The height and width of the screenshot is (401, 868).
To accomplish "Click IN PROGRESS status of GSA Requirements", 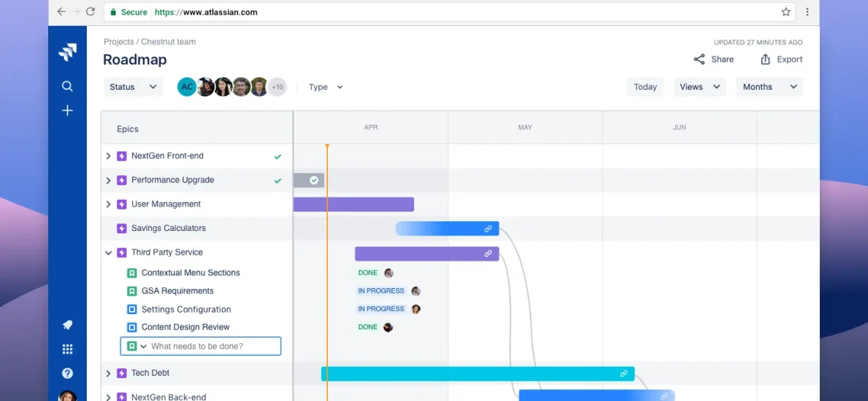I will (381, 291).
